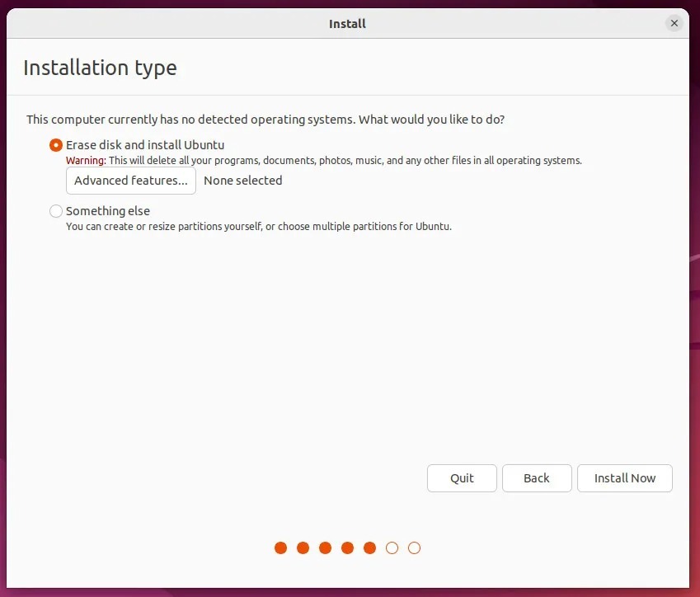Open the Advanced features dialog
Image resolution: width=700 pixels, height=597 pixels.
(131, 181)
